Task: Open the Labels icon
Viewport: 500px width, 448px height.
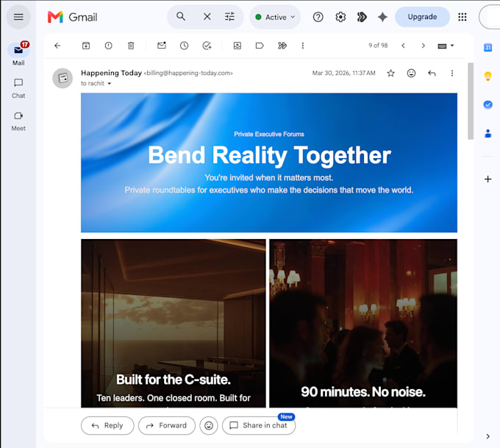Action: 260,46
